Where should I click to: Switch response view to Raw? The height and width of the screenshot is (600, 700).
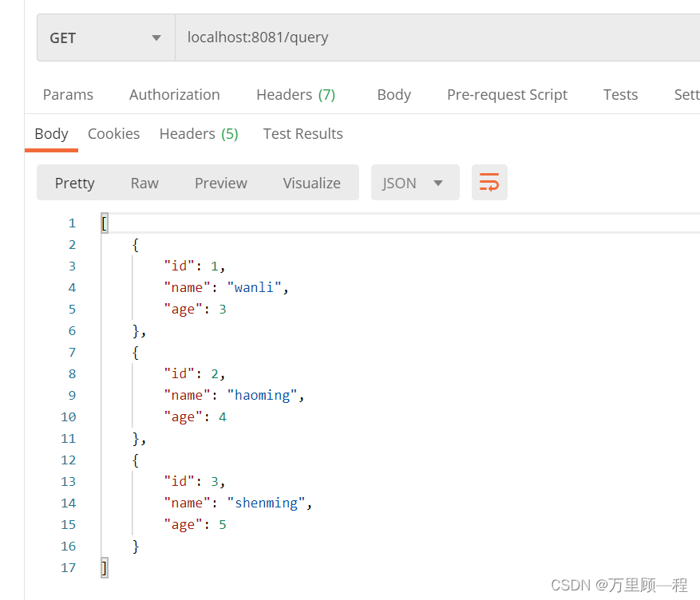click(144, 183)
